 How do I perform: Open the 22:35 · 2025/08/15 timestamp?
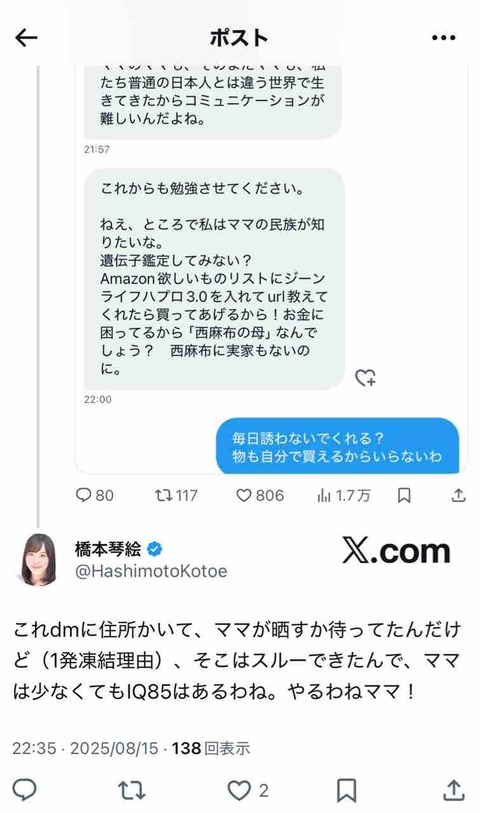point(85,748)
